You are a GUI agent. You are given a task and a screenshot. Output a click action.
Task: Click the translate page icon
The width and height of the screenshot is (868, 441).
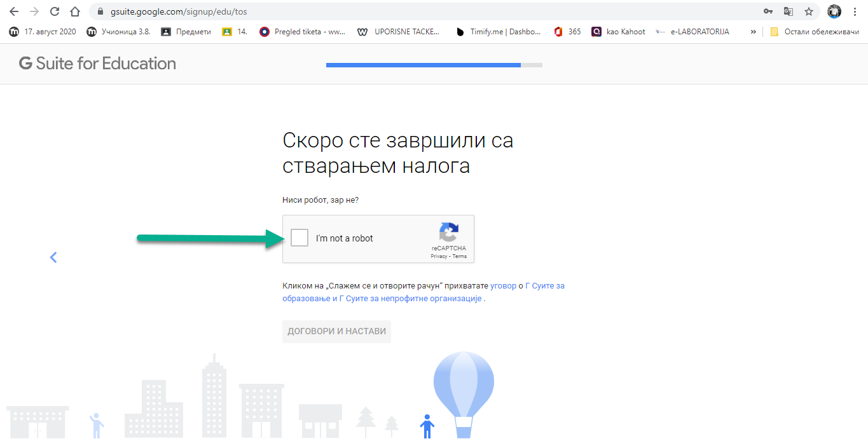[x=789, y=11]
